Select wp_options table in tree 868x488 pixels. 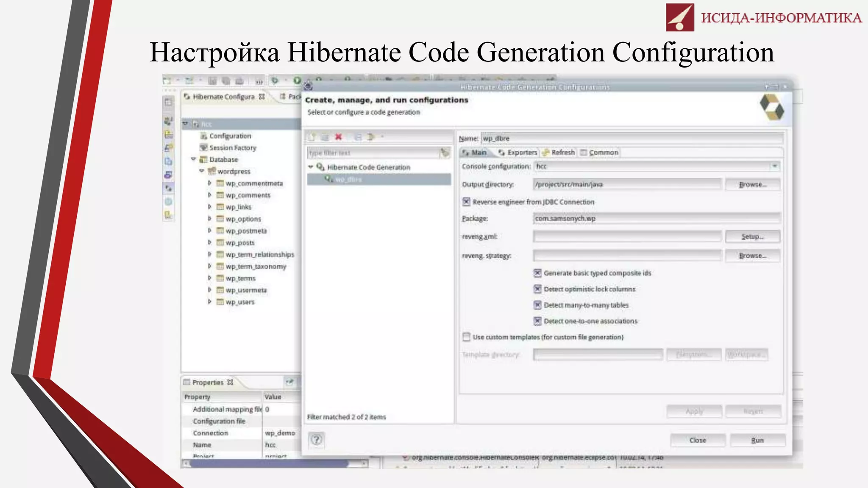coord(243,219)
